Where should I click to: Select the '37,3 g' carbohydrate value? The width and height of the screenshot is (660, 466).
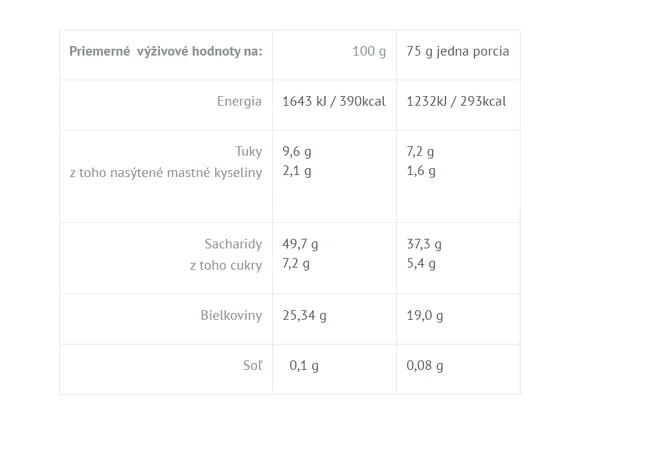424,244
